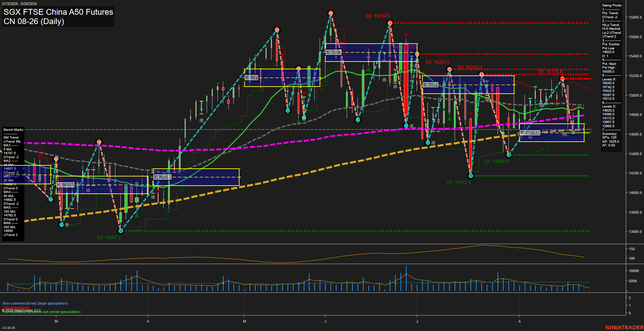Click the 150 indicator scale value

coord(632,249)
